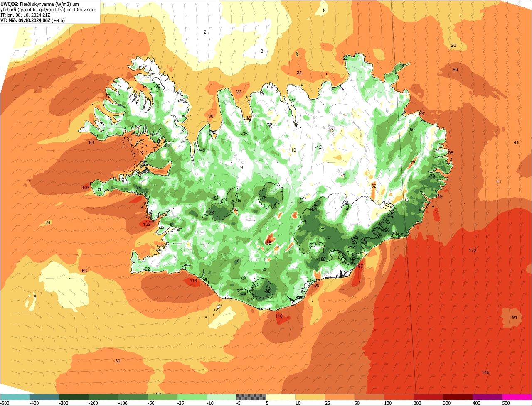Click the flux value 59 in the northeast
Screen dimensions: 532x406
[x=455, y=70]
